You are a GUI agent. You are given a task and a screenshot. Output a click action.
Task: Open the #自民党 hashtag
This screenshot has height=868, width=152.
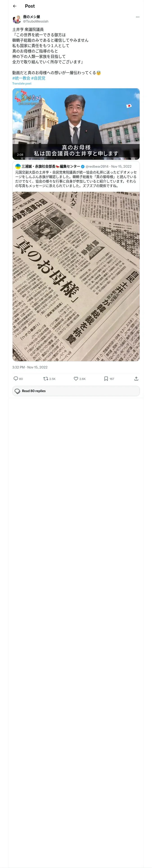click(38, 78)
